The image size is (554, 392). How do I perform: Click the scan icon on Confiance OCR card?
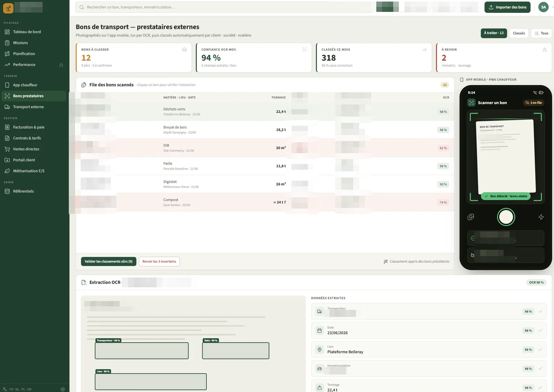click(304, 49)
